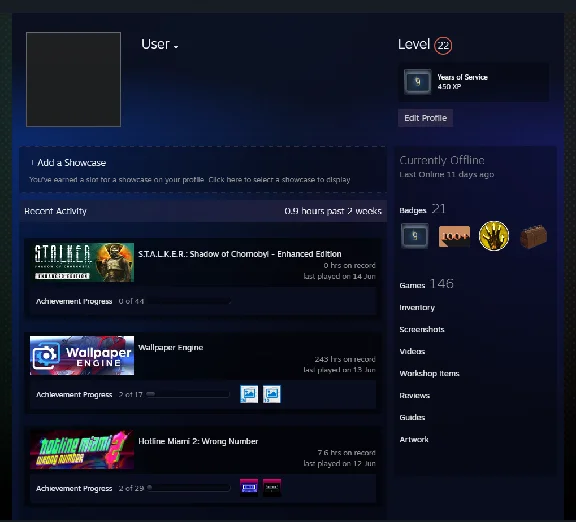Open the User name dropdown arrow
The image size is (576, 522).
pos(176,47)
